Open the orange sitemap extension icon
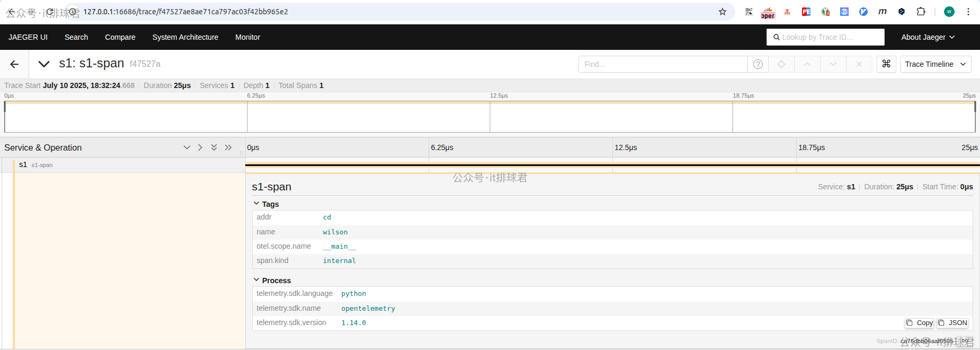The width and height of the screenshot is (980, 350). tap(787, 12)
